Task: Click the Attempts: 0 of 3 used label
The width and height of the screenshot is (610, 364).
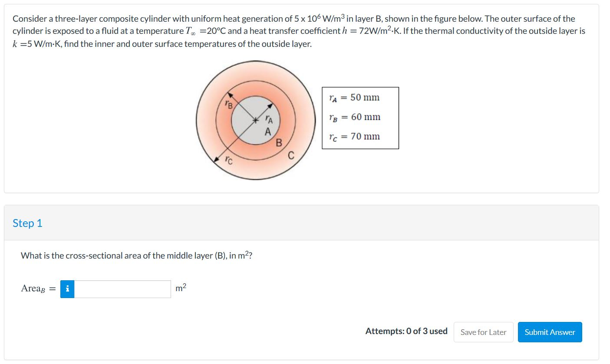Action: coord(406,331)
